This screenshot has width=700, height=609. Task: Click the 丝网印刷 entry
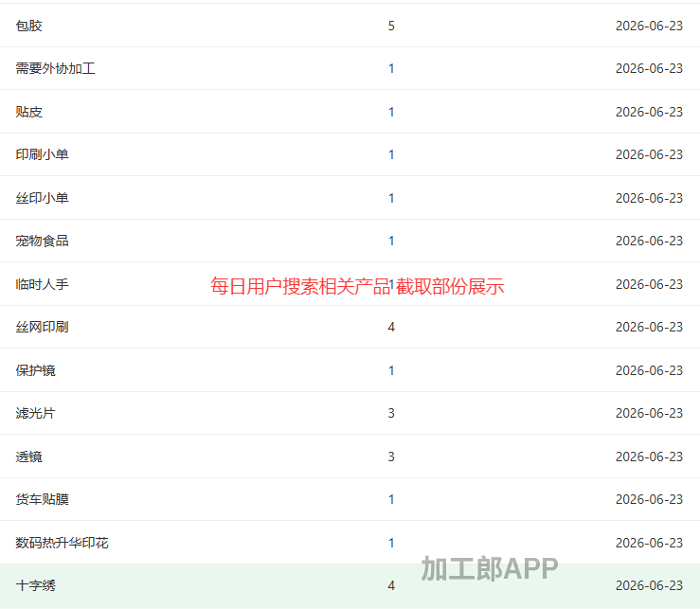click(42, 327)
